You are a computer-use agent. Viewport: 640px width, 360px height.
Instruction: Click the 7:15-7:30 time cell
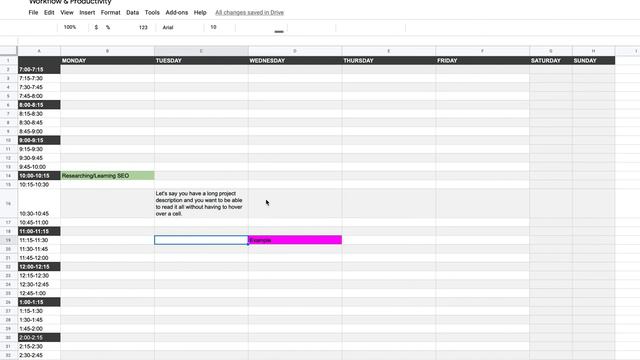[39, 78]
